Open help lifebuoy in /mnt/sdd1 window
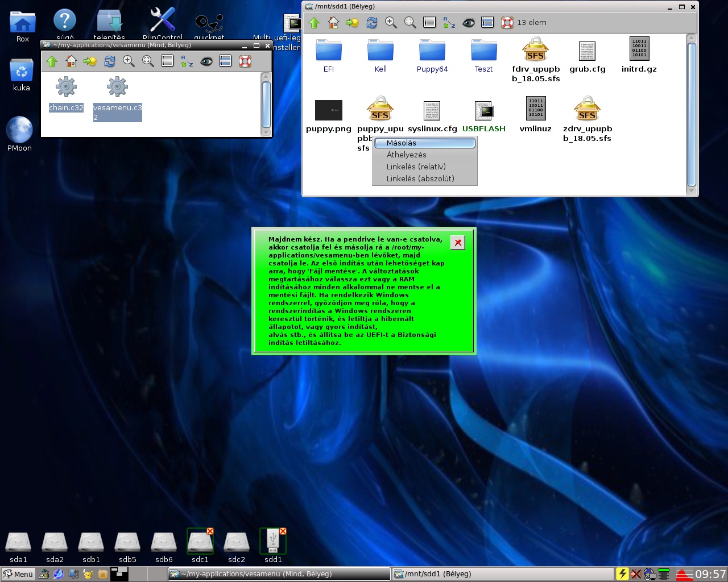728x582 pixels. pyautogui.click(x=507, y=23)
